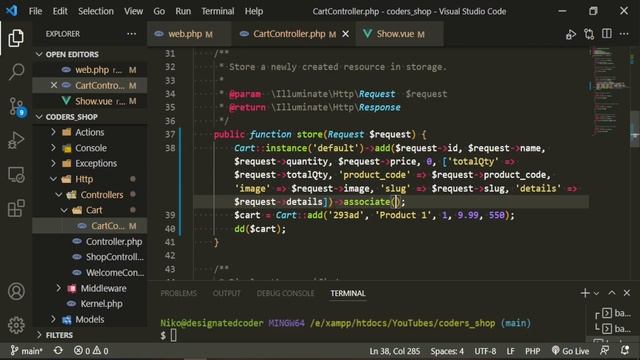
Task: Open the Remote Explorer view
Action: tap(16, 175)
